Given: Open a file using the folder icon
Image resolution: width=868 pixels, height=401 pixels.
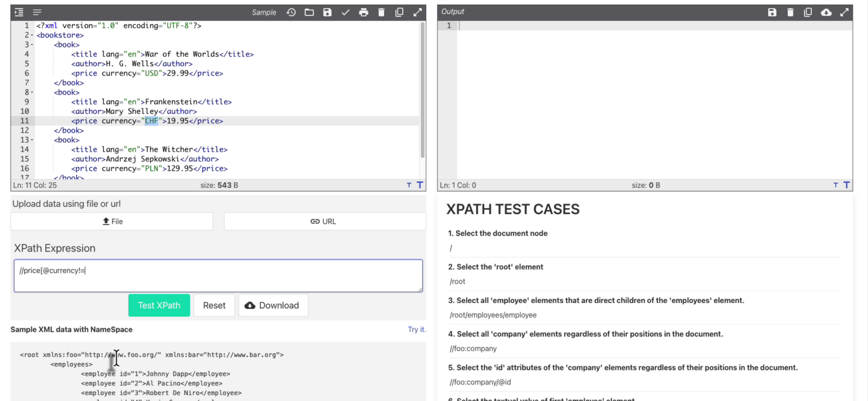Looking at the screenshot, I should (x=309, y=12).
